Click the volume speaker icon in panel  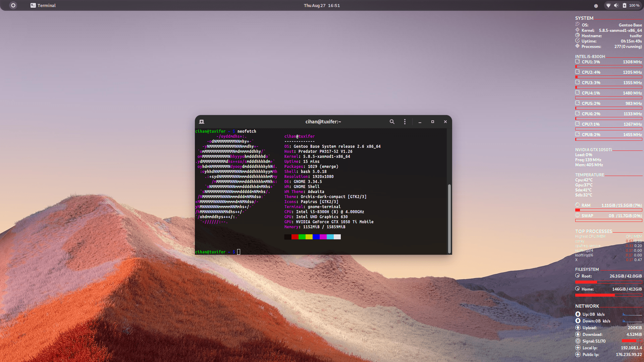pyautogui.click(x=616, y=5)
